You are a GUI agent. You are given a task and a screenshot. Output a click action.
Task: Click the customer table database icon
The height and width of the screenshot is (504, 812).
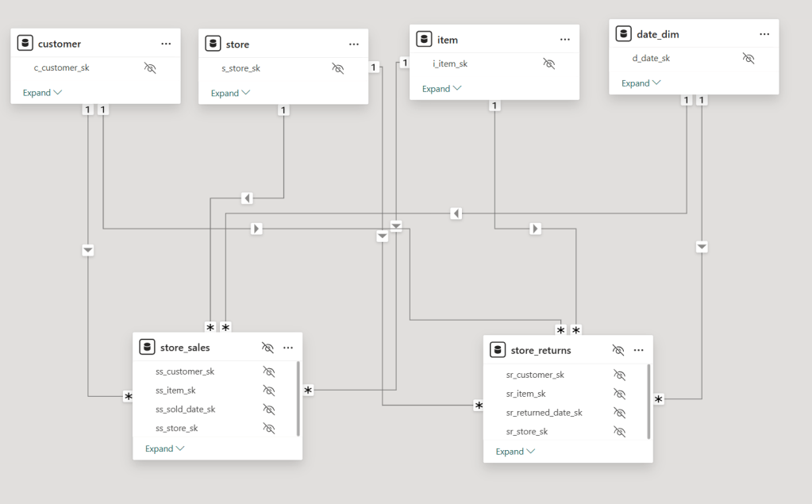(x=25, y=44)
